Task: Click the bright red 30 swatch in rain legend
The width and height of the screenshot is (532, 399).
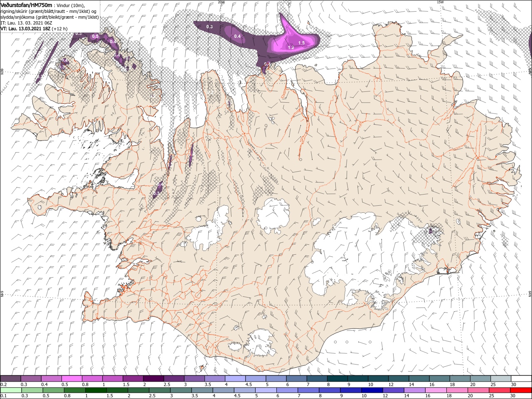Action: pos(521,390)
